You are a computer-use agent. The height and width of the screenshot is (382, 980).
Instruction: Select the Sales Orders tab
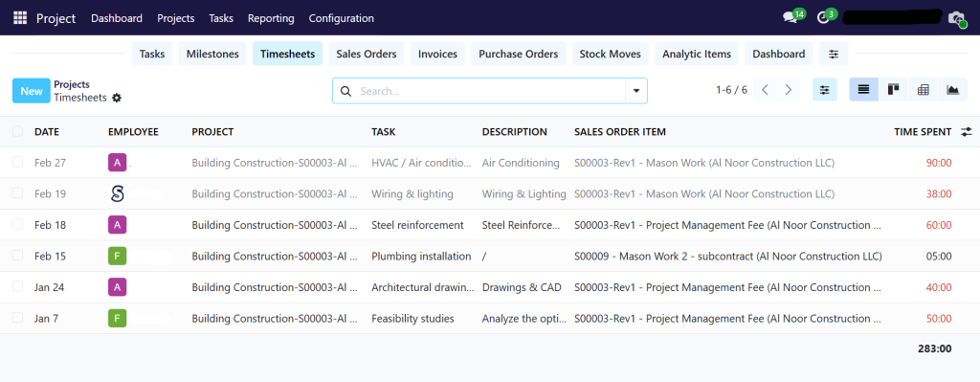tap(367, 54)
